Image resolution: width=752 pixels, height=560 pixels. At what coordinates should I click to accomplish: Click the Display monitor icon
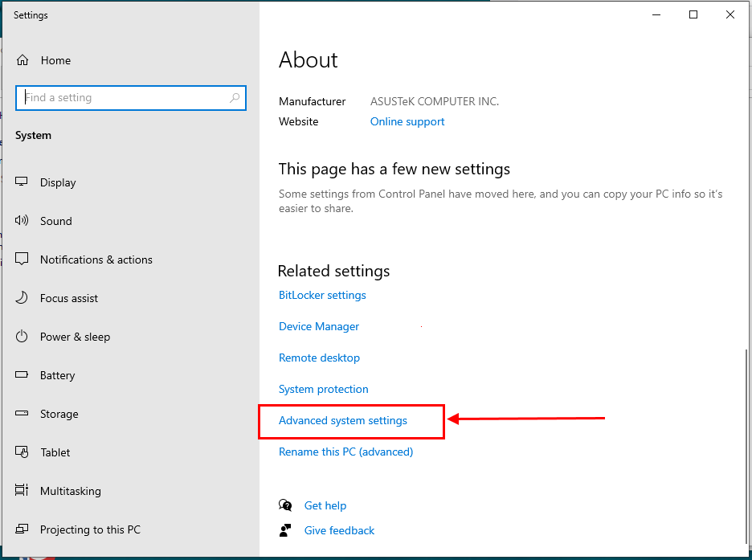(22, 182)
